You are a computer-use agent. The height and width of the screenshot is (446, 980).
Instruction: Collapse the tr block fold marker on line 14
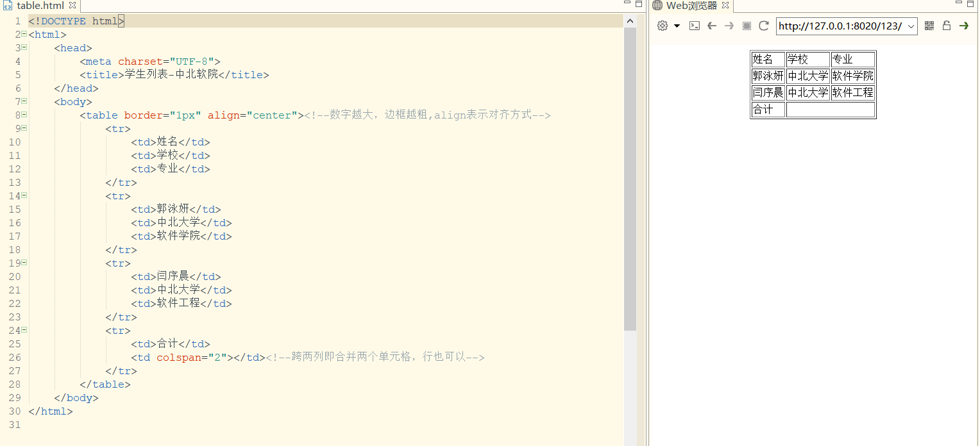(24, 196)
